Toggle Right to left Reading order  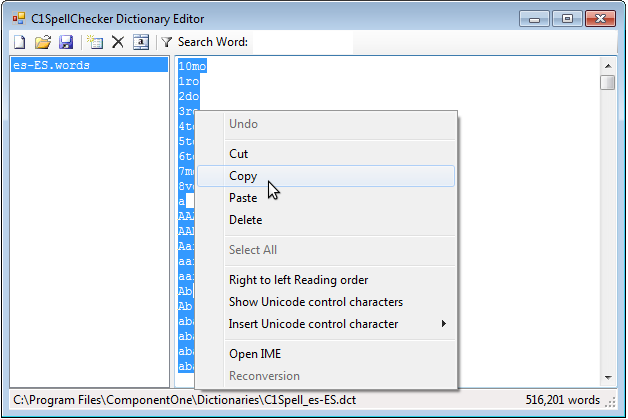(326, 280)
